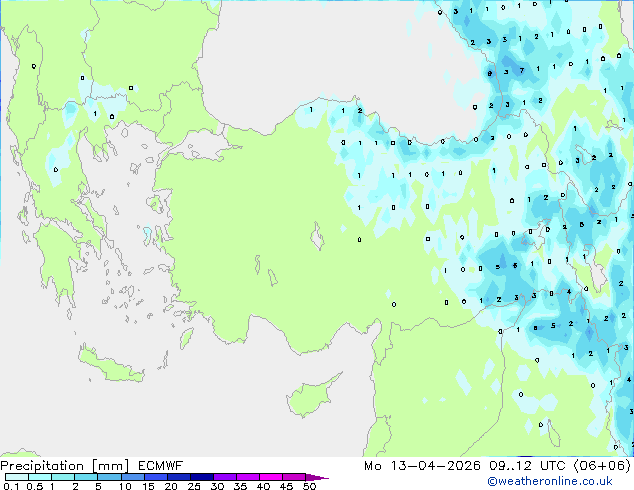The image size is (634, 490).
Task: Click the '10' legend scale label
Action: pyautogui.click(x=125, y=486)
